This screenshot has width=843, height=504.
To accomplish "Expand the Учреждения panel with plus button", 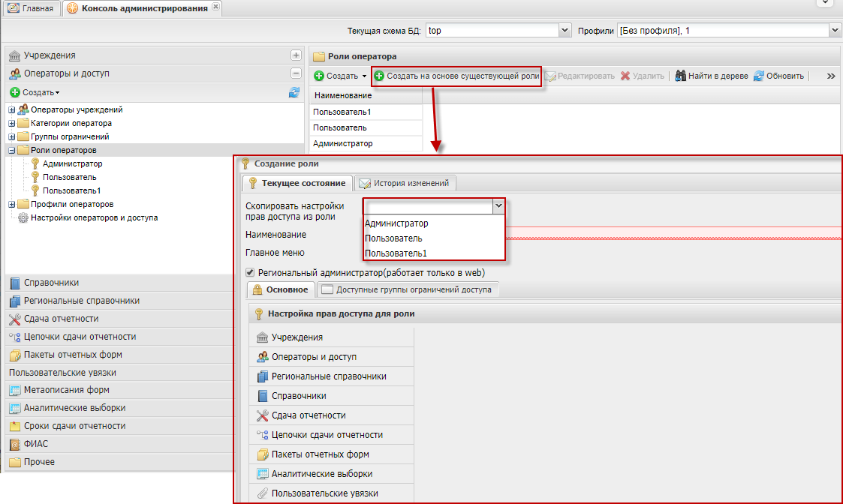I will pos(296,55).
